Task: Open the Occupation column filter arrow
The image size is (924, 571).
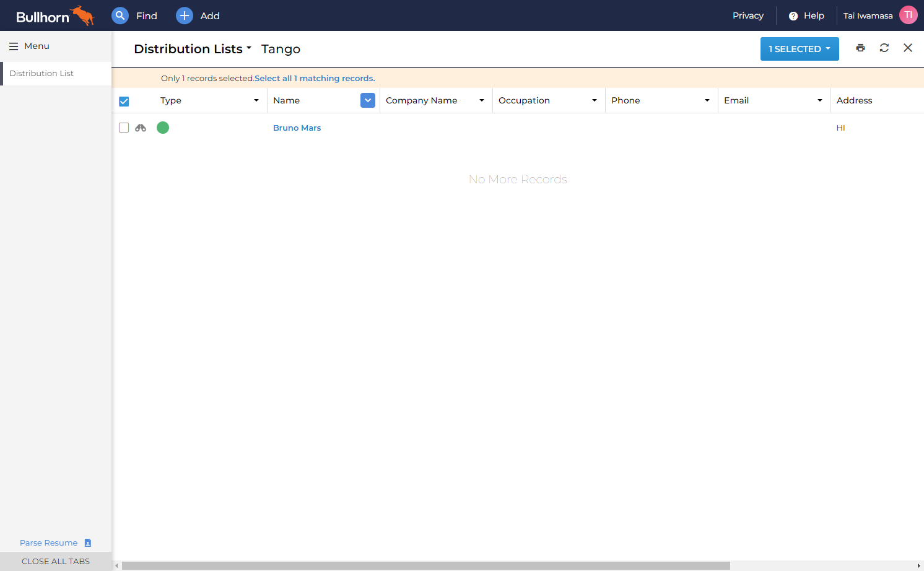Action: pyautogui.click(x=595, y=100)
